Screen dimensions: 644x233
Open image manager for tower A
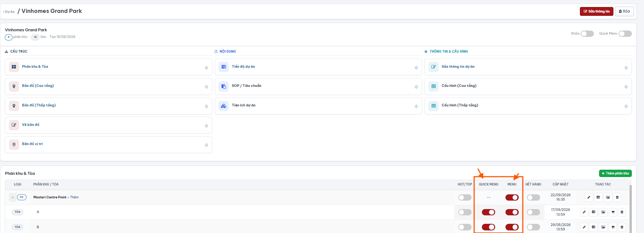[603, 212]
